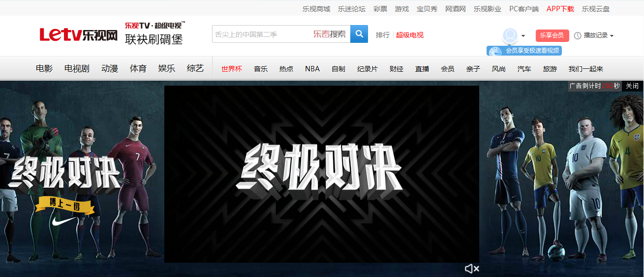The image size is (644, 277).
Task: Select the NBA section
Action: 312,69
